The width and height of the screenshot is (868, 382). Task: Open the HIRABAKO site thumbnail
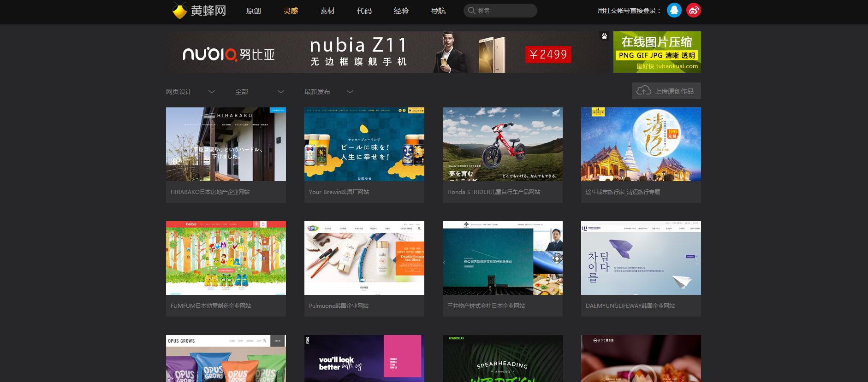(x=226, y=144)
